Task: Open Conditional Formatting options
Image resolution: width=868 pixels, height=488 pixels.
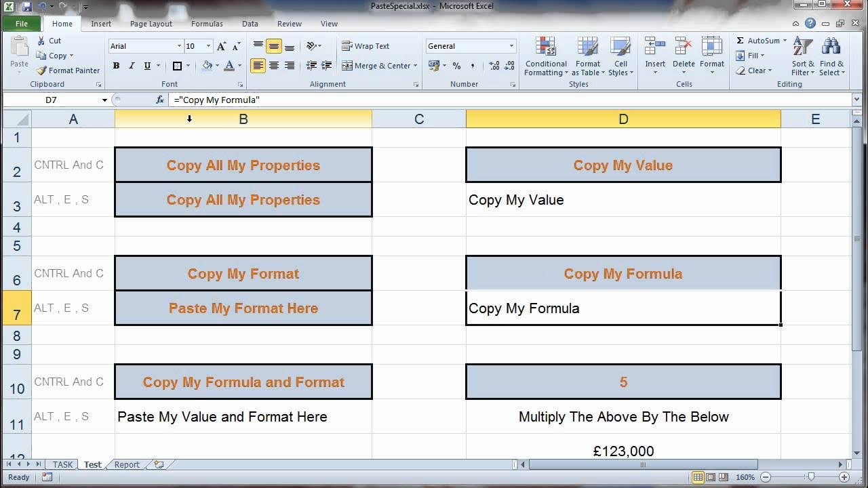Action: pos(545,58)
